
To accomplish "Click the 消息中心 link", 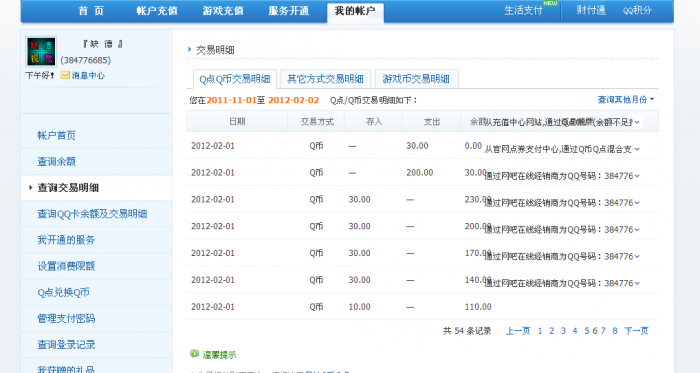I will 88,75.
